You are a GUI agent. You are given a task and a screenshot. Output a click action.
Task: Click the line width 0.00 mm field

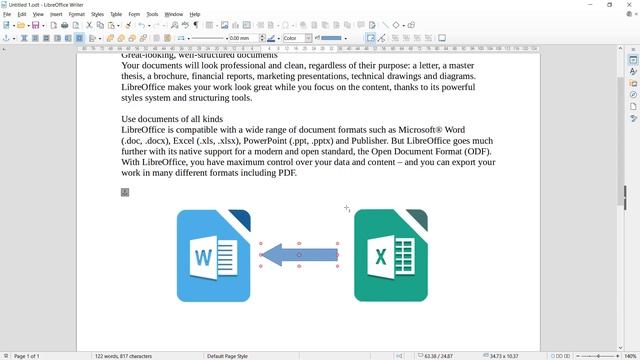[x=243, y=38]
